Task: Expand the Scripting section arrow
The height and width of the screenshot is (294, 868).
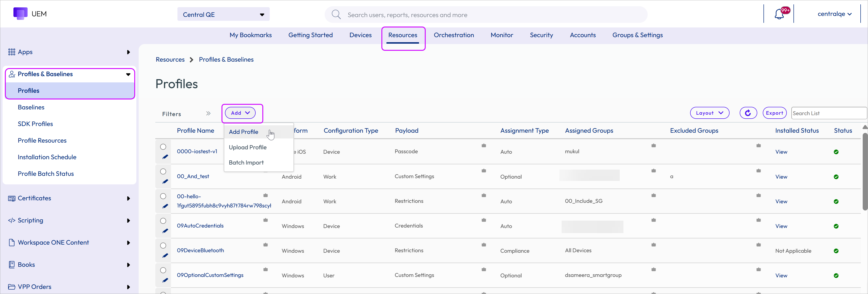Action: 128,221
